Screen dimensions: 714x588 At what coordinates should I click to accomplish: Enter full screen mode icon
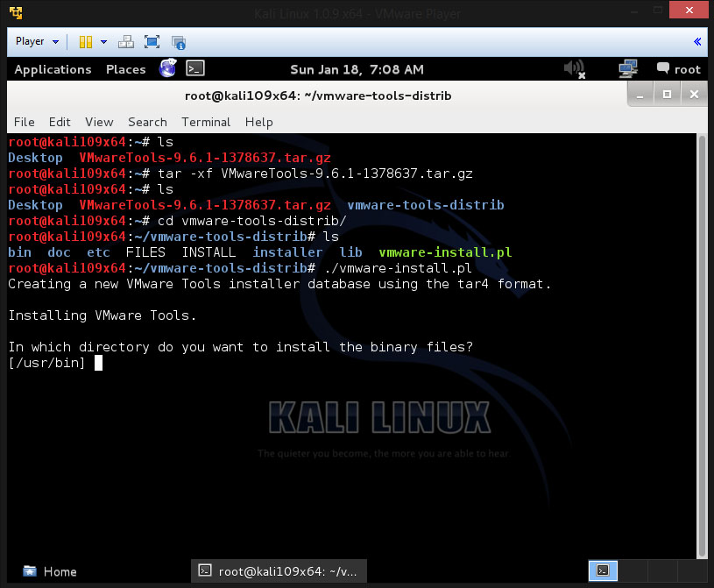pyautogui.click(x=152, y=42)
